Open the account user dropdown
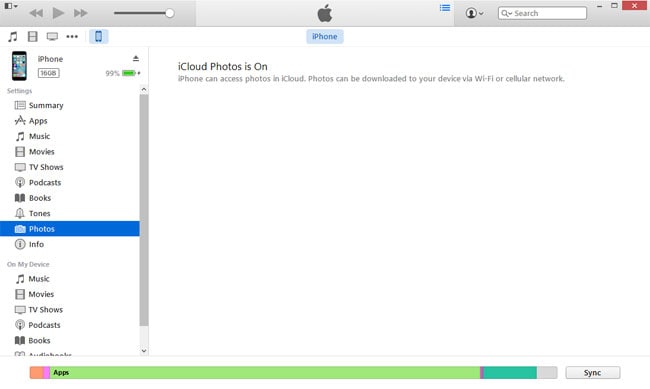Screen dimensions: 650x389 [x=474, y=13]
